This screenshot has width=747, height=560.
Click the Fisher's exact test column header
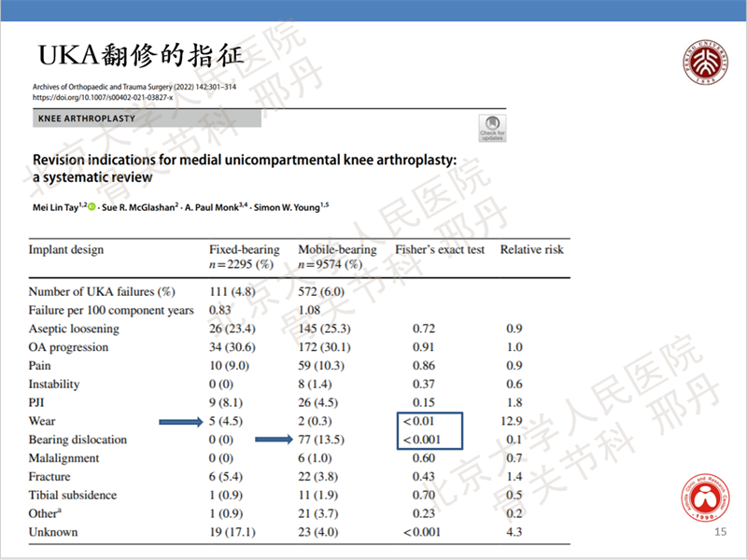[x=440, y=250]
